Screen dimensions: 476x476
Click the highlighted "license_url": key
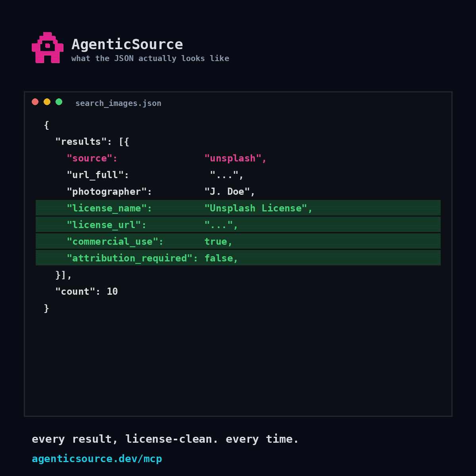coord(107,225)
